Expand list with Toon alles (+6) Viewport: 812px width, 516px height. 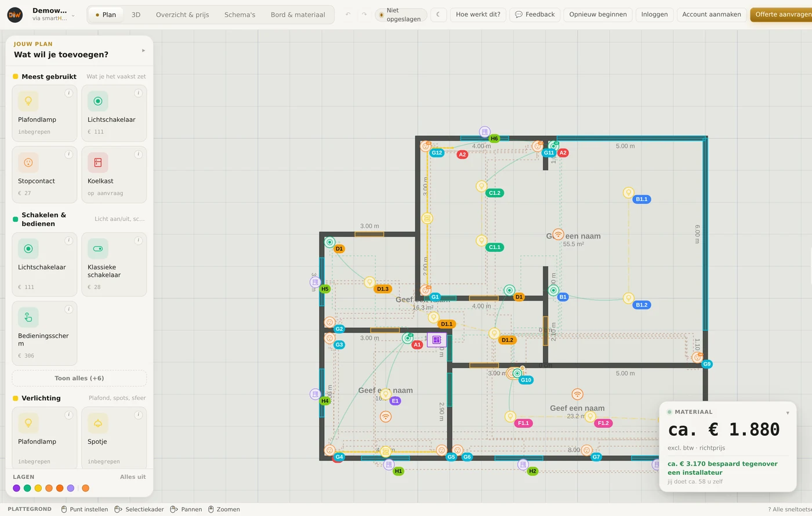click(79, 378)
